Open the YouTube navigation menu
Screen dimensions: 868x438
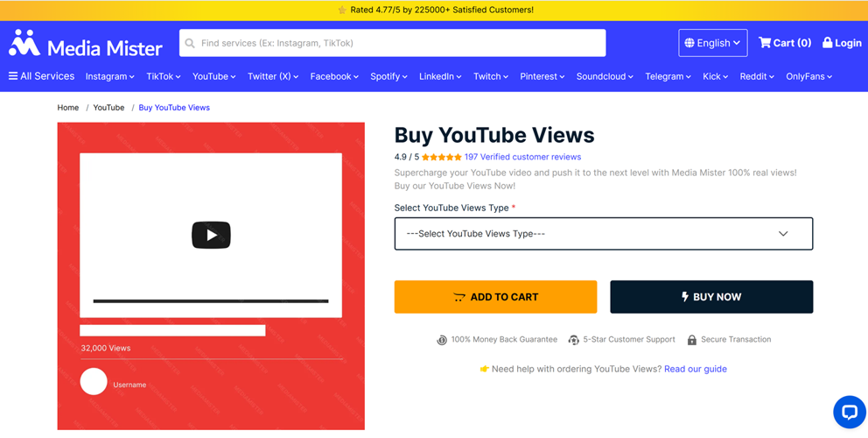pos(213,77)
